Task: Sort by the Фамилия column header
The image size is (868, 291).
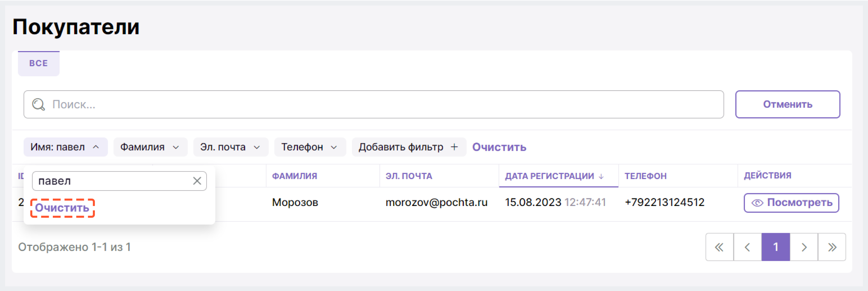Action: tap(294, 176)
